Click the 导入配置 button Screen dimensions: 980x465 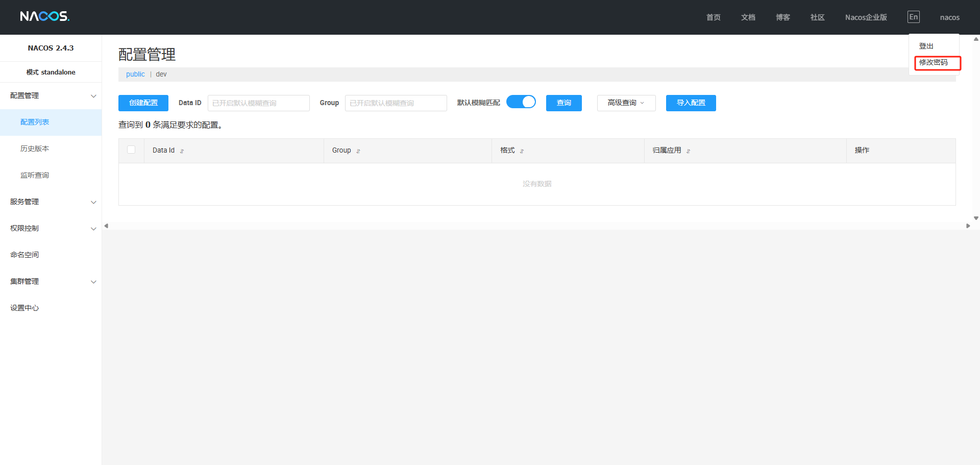pos(691,103)
